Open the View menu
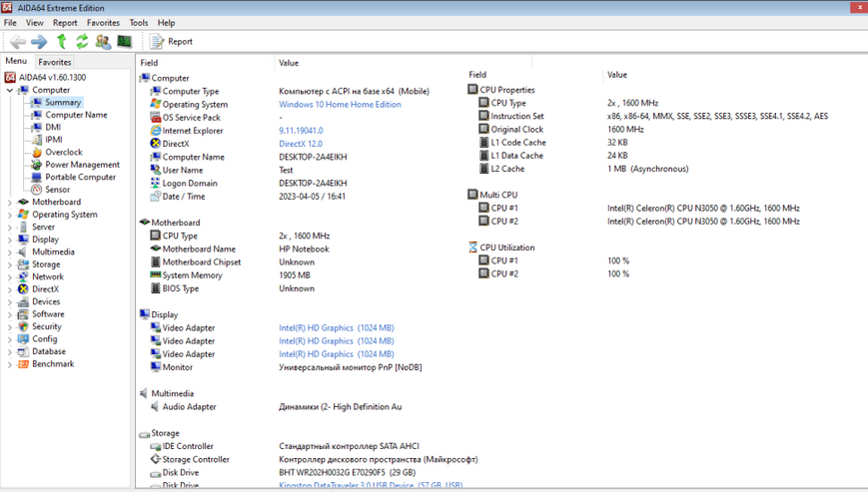The image size is (868, 492). 34,23
